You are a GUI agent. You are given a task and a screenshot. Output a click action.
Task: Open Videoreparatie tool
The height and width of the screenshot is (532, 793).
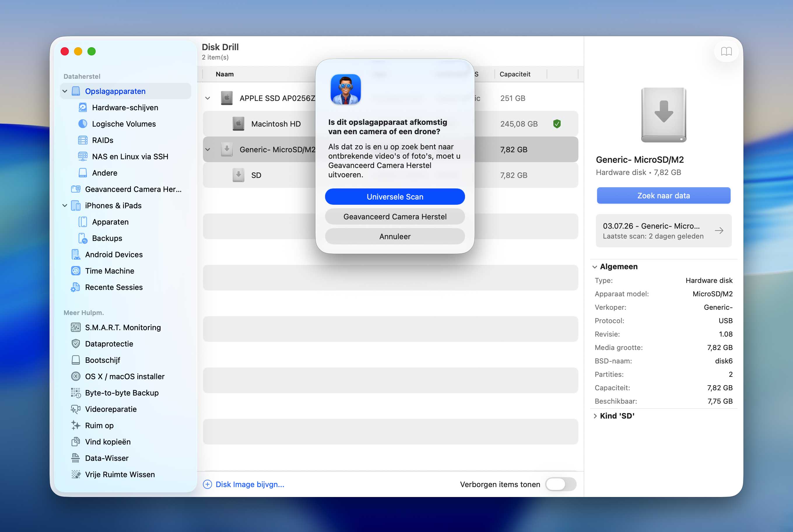(x=110, y=409)
